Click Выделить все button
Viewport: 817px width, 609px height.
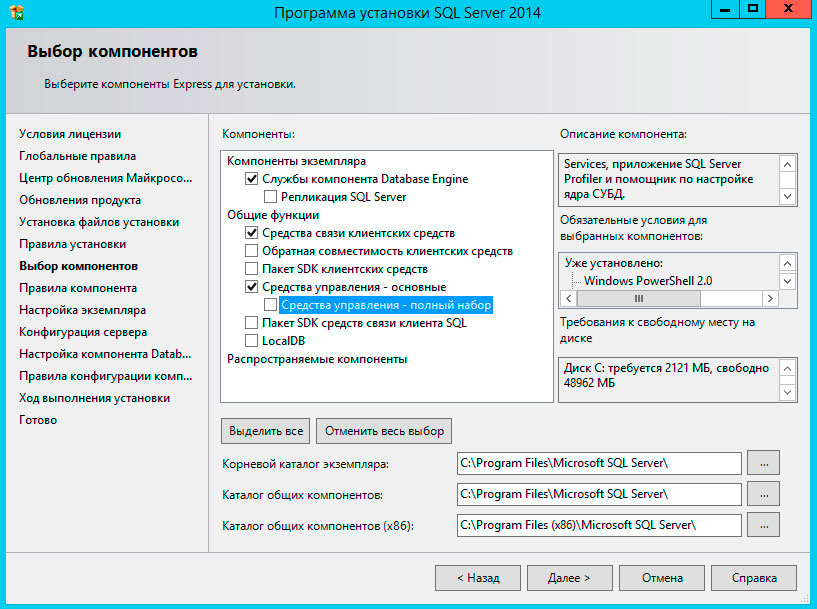265,431
